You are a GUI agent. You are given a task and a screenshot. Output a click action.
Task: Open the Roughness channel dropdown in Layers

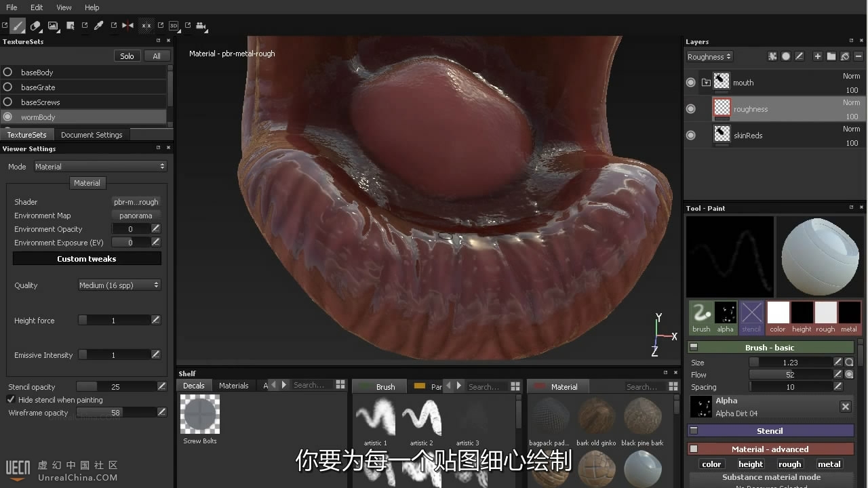[709, 57]
